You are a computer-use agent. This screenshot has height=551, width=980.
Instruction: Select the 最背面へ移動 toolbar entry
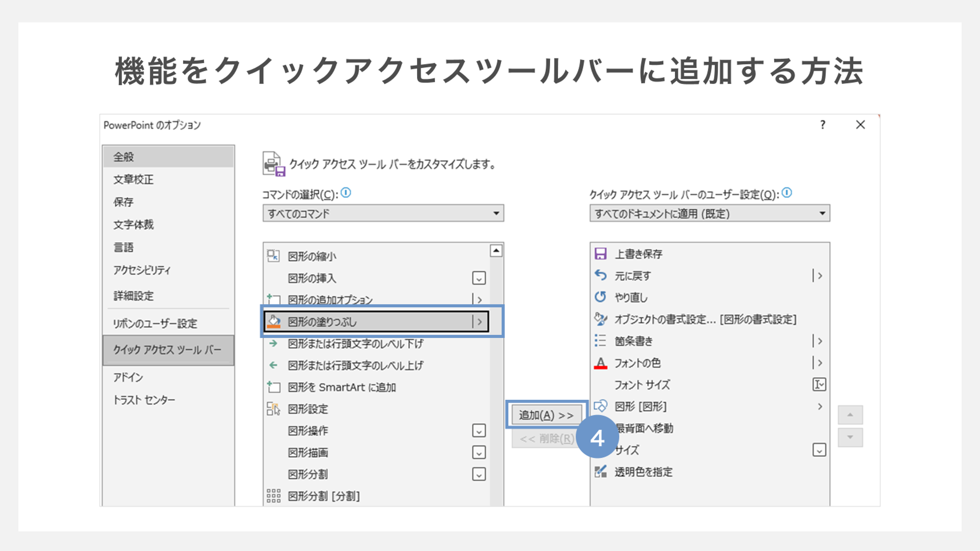pyautogui.click(x=710, y=428)
